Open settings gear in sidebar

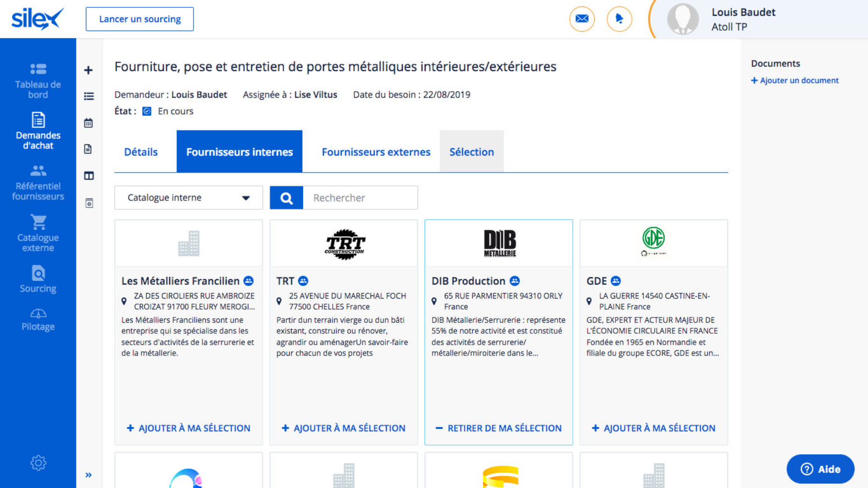coord(38,463)
